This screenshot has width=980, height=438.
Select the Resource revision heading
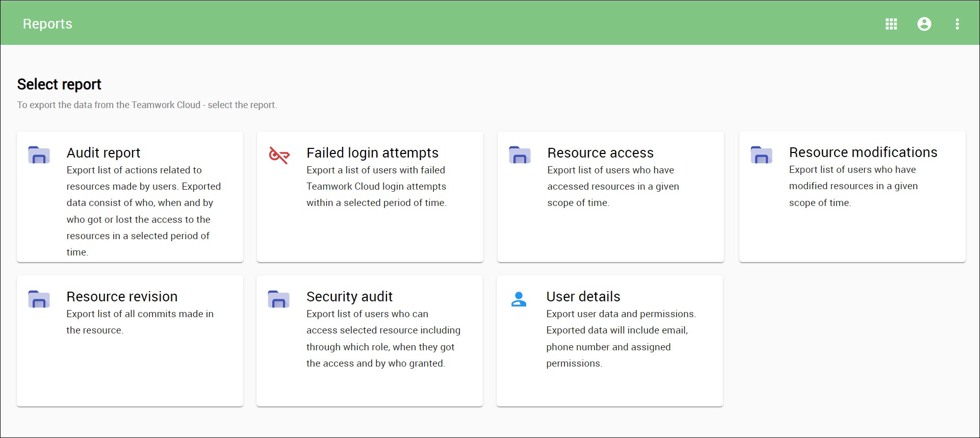click(122, 297)
